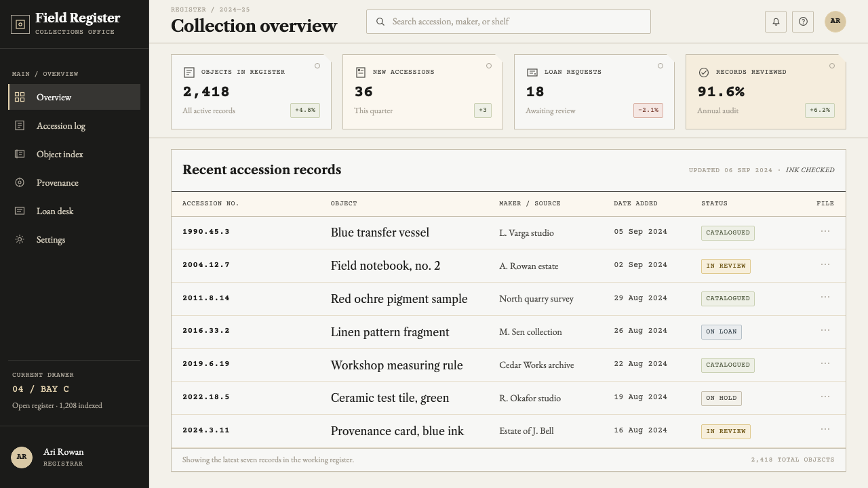868x488 pixels.
Task: Click the ON HOLD status badge
Action: [722, 399]
